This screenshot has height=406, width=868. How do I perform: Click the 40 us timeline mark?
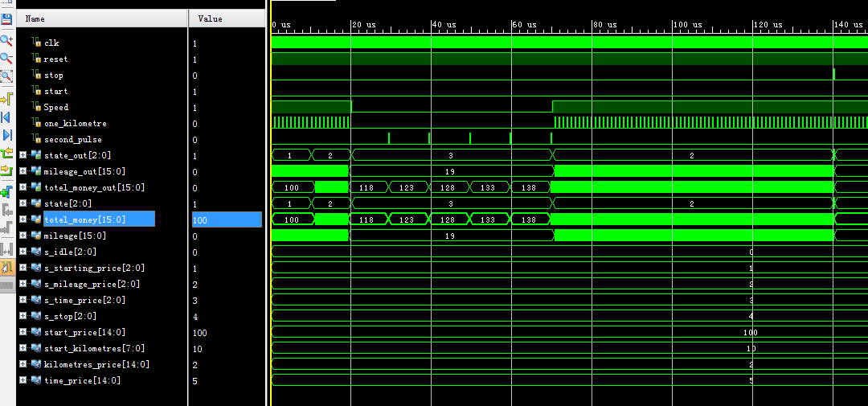[x=444, y=24]
